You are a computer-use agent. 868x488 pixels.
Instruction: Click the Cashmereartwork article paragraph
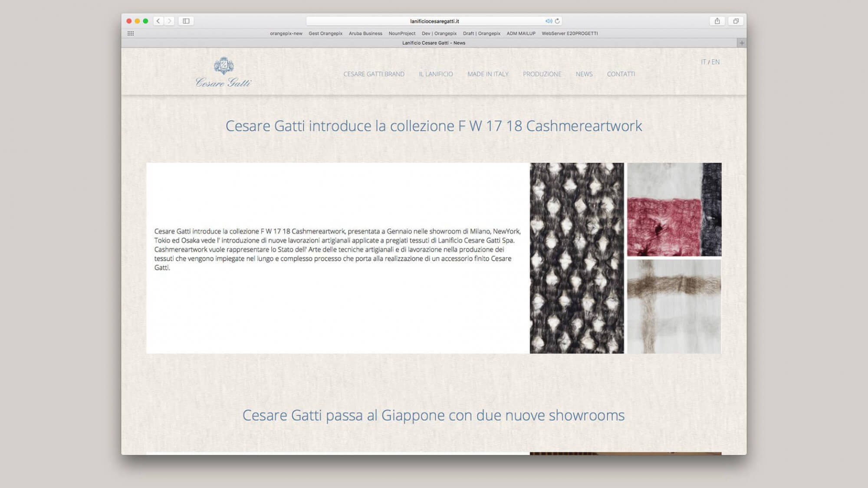[x=337, y=249]
